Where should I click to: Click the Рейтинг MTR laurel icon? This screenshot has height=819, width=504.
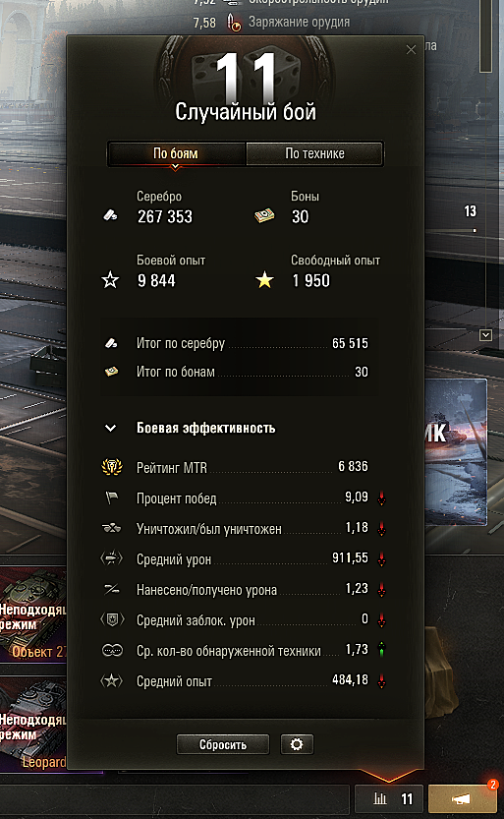(x=112, y=467)
